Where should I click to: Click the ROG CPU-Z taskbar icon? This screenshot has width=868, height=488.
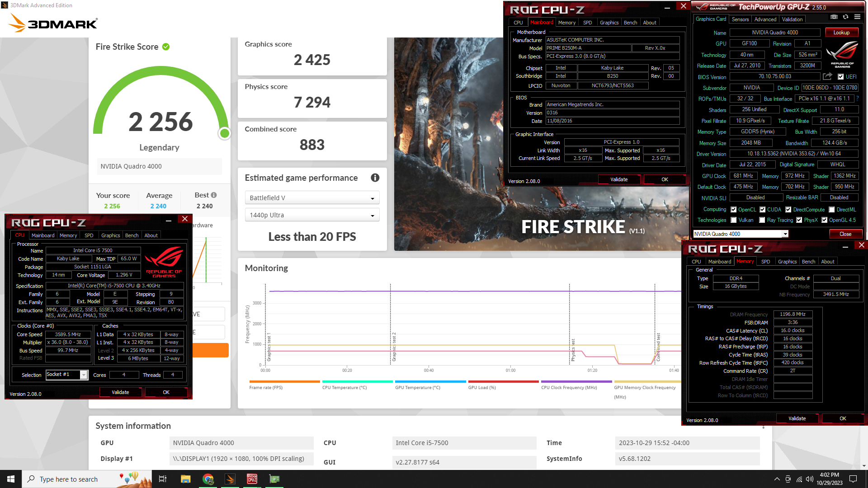point(252,479)
